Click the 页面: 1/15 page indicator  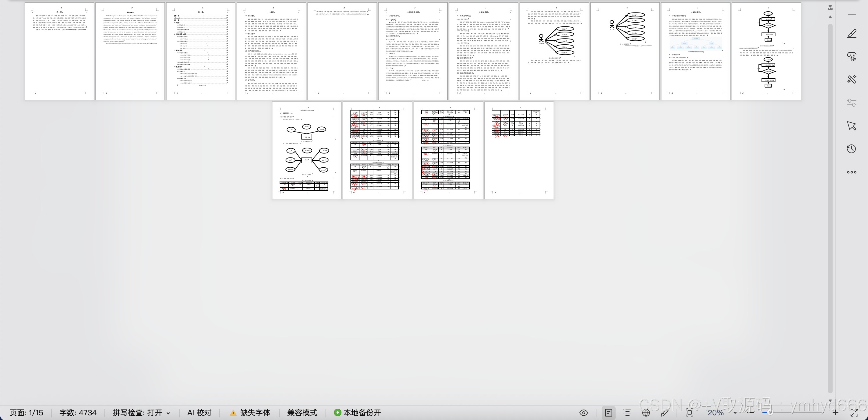tap(26, 413)
